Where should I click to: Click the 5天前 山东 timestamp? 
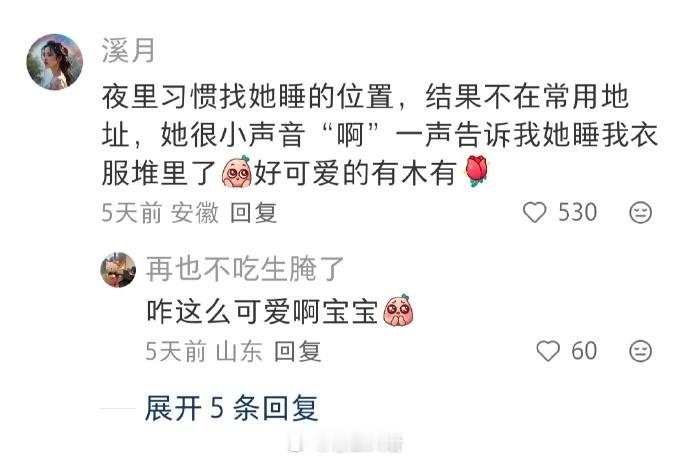coord(204,352)
